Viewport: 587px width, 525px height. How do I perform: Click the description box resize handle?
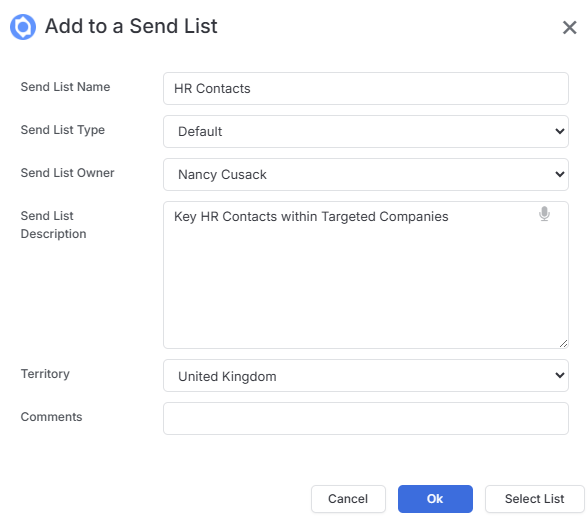point(563,343)
